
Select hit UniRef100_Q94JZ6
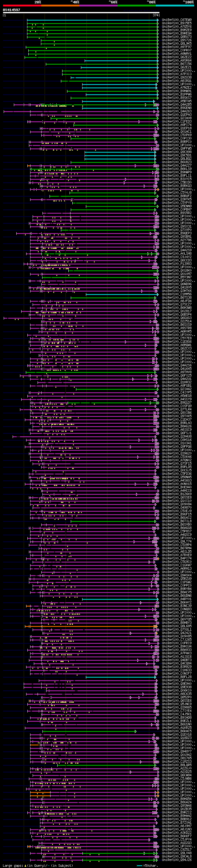[177, 860]
